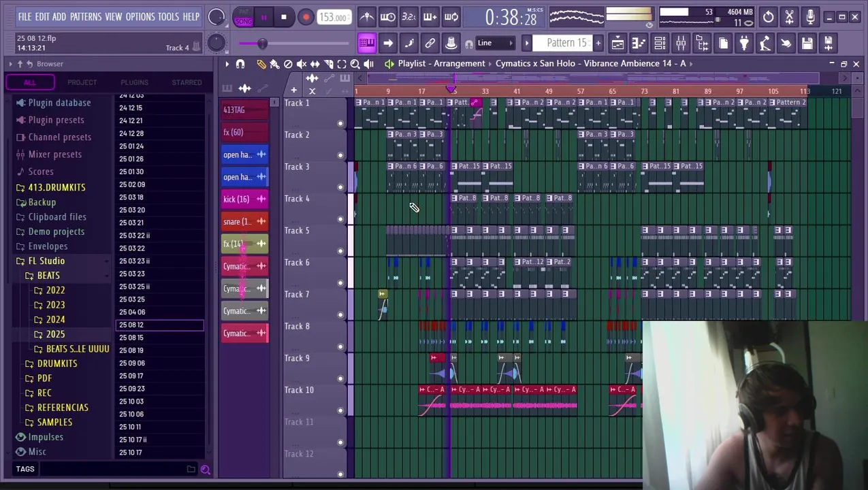The image size is (868, 490).
Task: Click the render export audio icon
Action: tap(829, 44)
